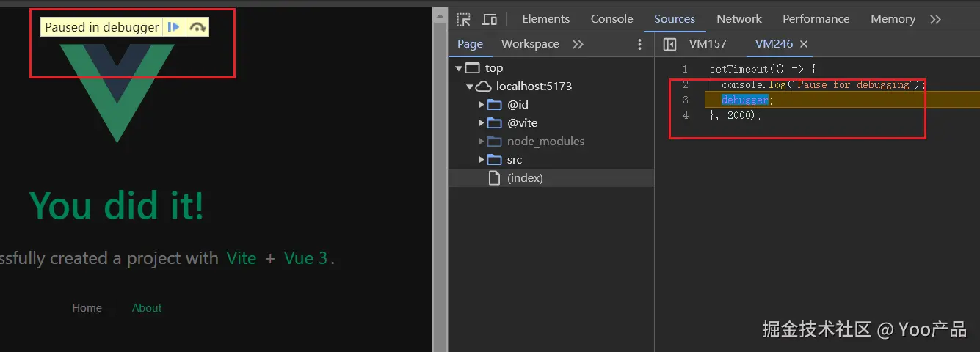Switch to the Console tab
Screen dimensions: 980x352
[x=611, y=19]
